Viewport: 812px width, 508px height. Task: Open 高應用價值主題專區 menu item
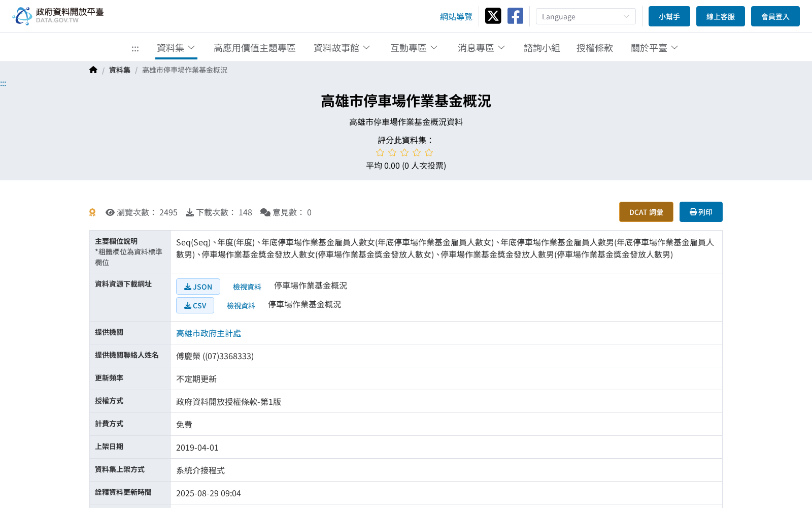[x=255, y=48]
